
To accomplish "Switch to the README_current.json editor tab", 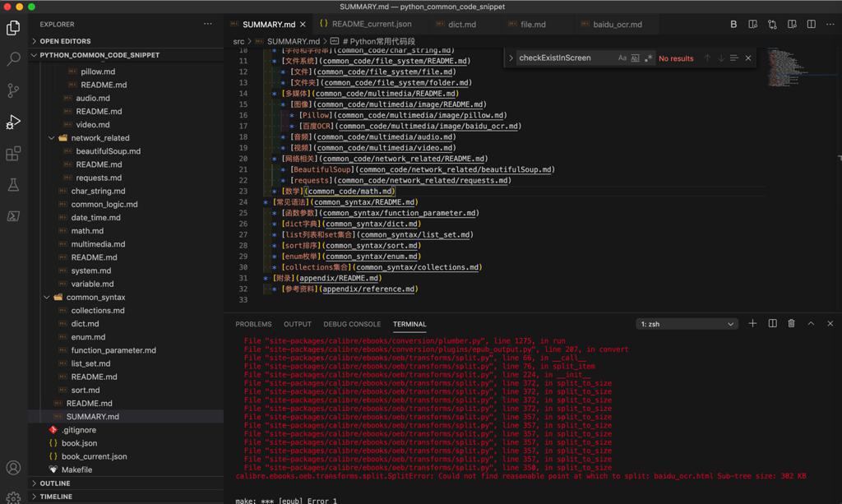I will point(372,25).
